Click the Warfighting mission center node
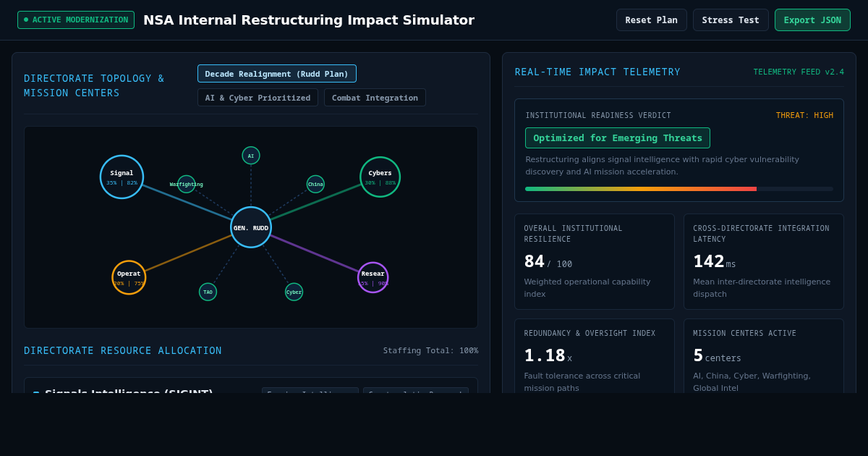 tap(187, 184)
